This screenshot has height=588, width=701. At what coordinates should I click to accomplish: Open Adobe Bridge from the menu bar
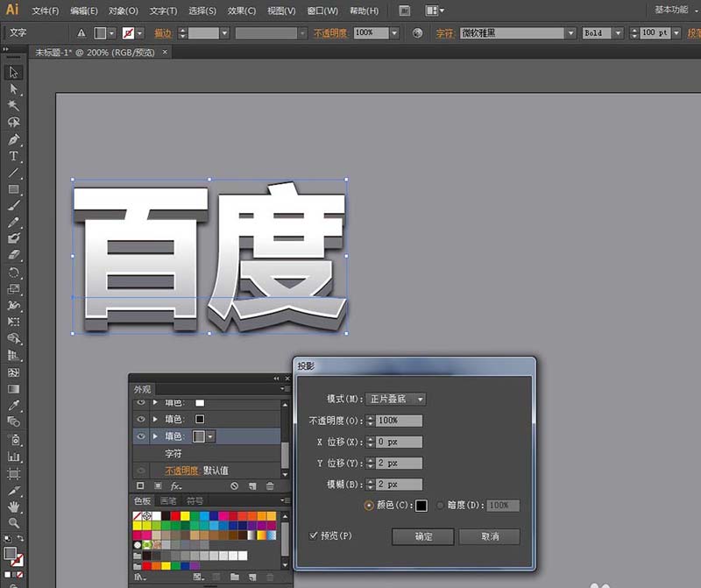pos(404,11)
